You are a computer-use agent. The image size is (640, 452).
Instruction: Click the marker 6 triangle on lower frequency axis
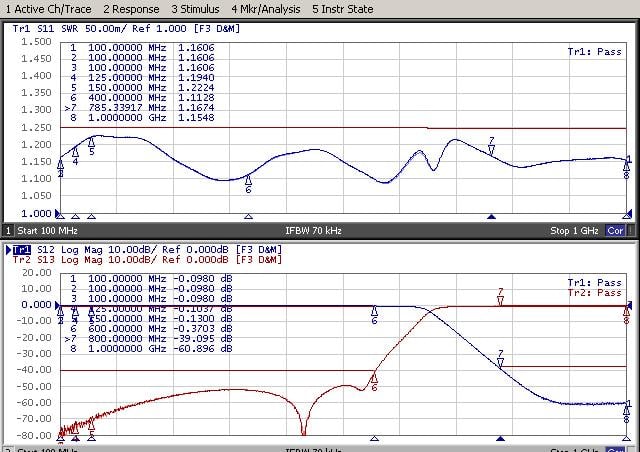pos(374,439)
